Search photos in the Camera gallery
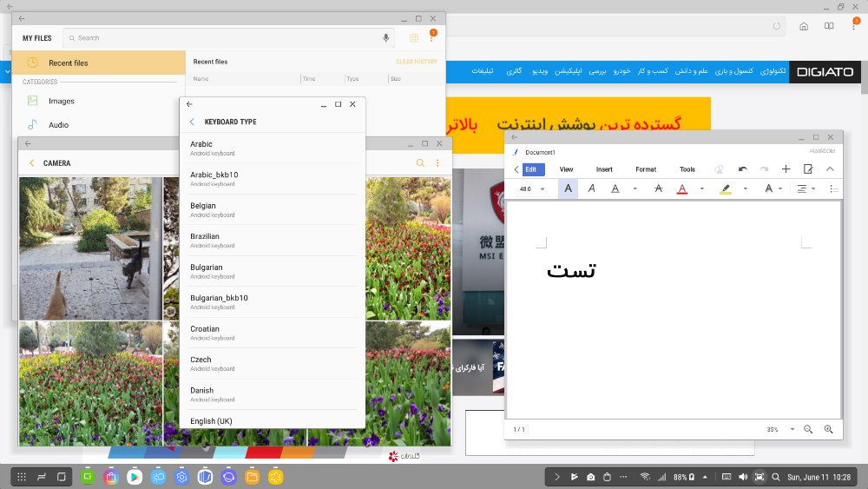868x489 pixels. 420,163
